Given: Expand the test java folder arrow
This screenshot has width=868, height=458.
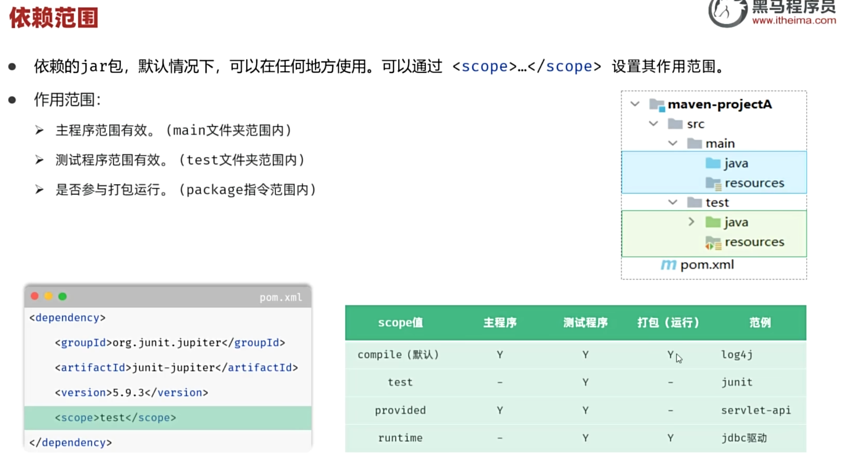Looking at the screenshot, I should point(691,222).
